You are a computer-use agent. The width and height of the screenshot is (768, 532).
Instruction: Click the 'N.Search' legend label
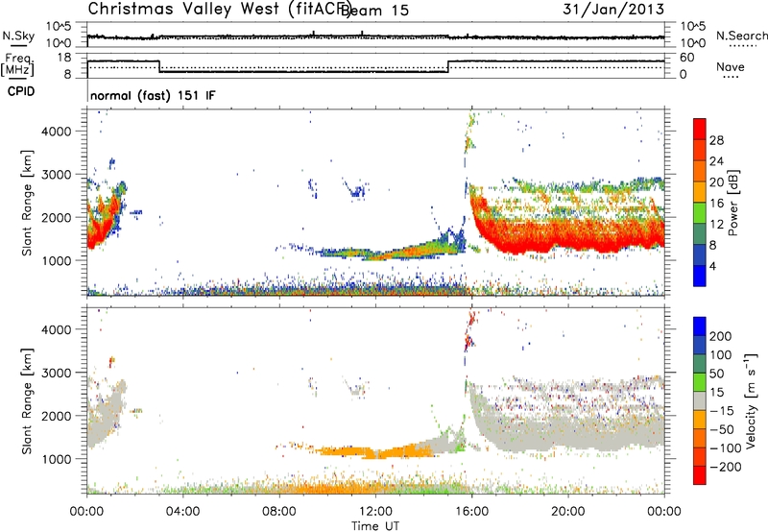[741, 36]
